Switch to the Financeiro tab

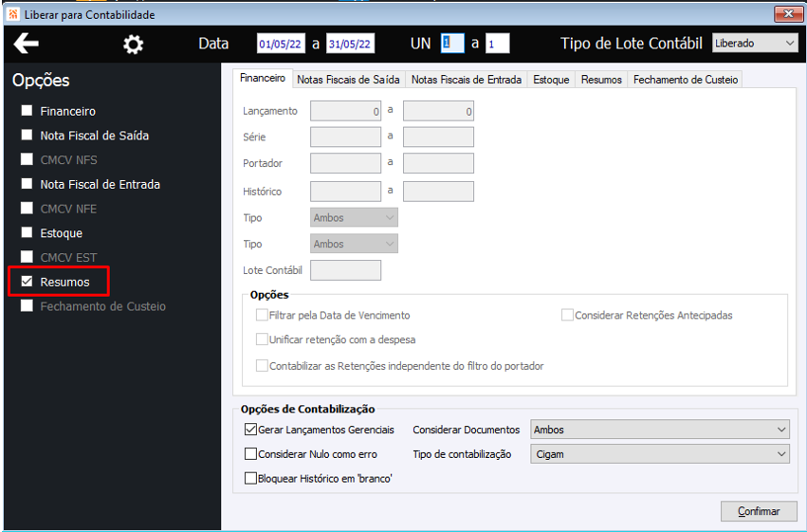(263, 78)
